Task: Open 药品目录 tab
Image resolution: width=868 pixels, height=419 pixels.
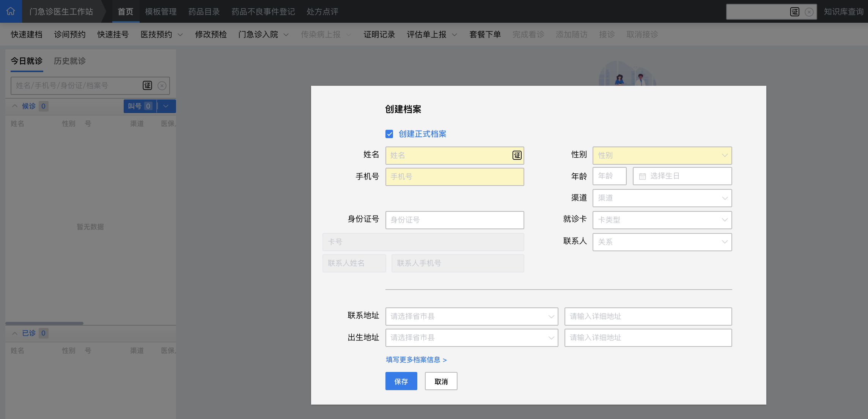Action: point(204,12)
